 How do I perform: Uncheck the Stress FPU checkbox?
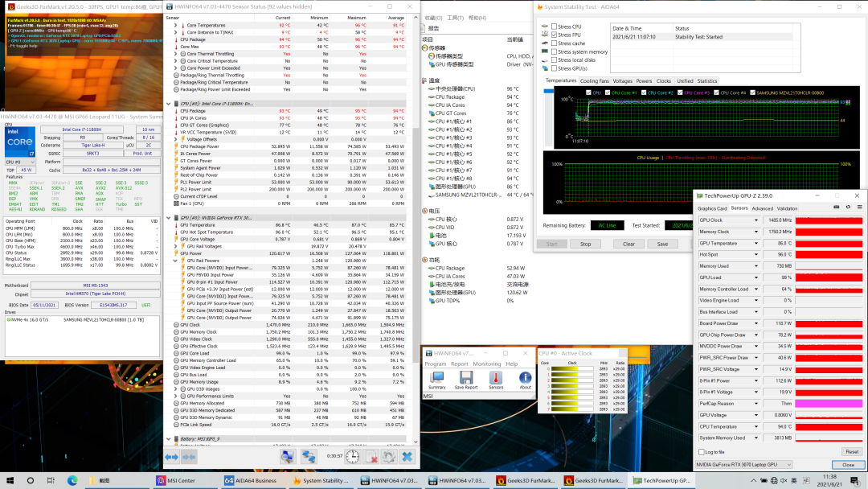(x=555, y=35)
